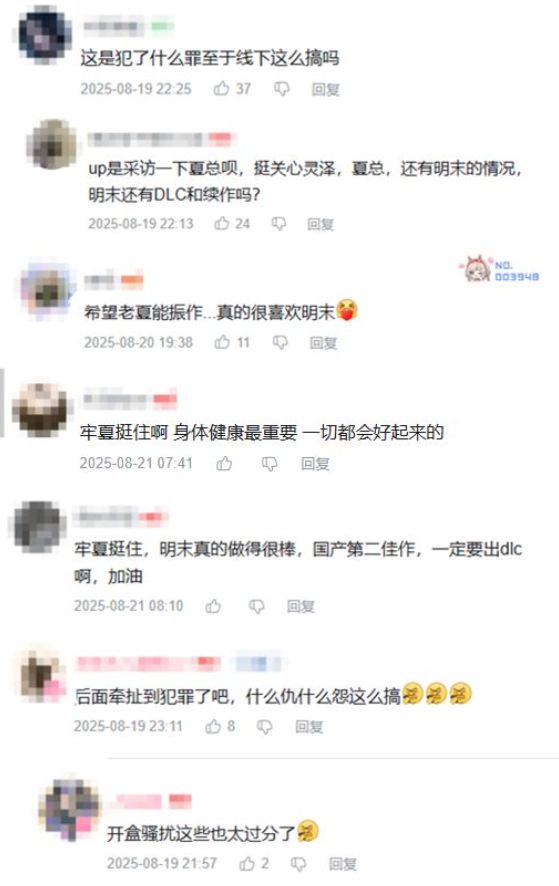Viewport: 559px width, 886px height.
Task: Open avatar of the 牢夏挺住啊 commenter
Action: click(x=40, y=410)
